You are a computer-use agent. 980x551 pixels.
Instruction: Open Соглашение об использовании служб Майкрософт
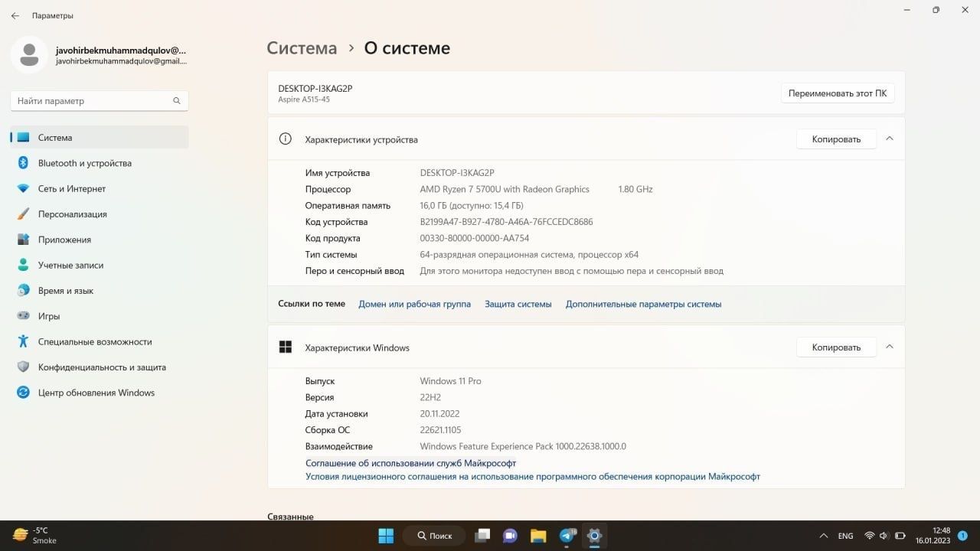pyautogui.click(x=410, y=463)
